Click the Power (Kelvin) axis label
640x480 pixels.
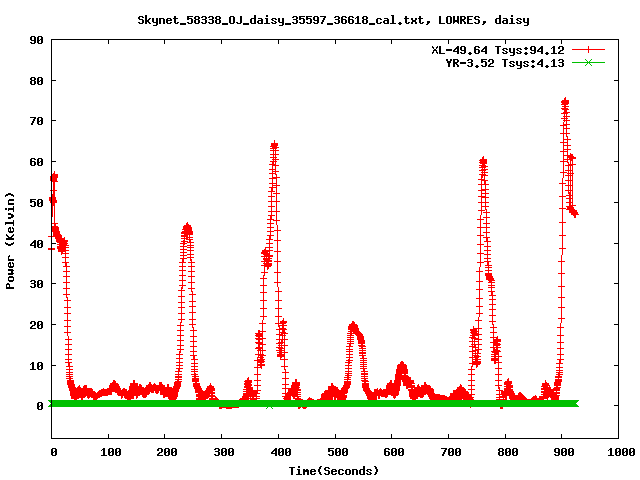10,241
